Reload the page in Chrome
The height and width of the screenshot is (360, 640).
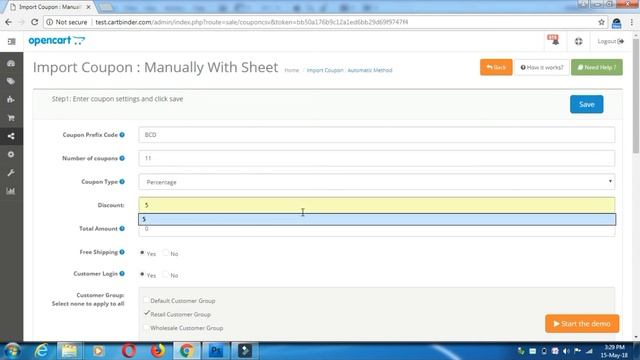(34, 22)
